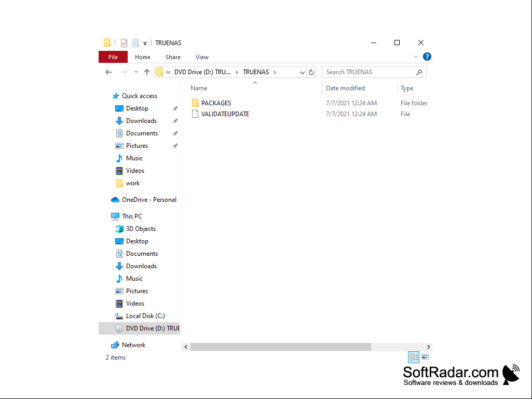Viewport: 532px width, 399px height.
Task: Click the New folder icon in title bar
Action: tap(135, 43)
